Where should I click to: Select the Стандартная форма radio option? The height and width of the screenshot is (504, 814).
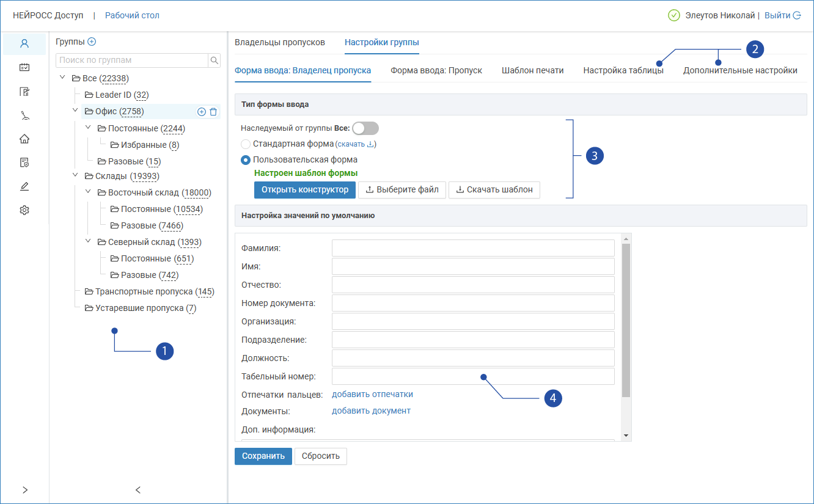pyautogui.click(x=246, y=144)
